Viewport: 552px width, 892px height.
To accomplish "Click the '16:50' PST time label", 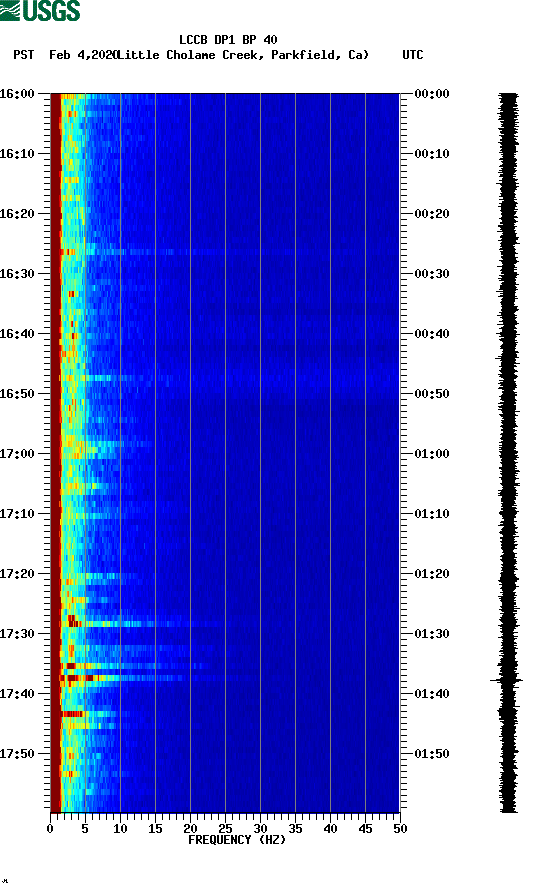I will 17,394.
